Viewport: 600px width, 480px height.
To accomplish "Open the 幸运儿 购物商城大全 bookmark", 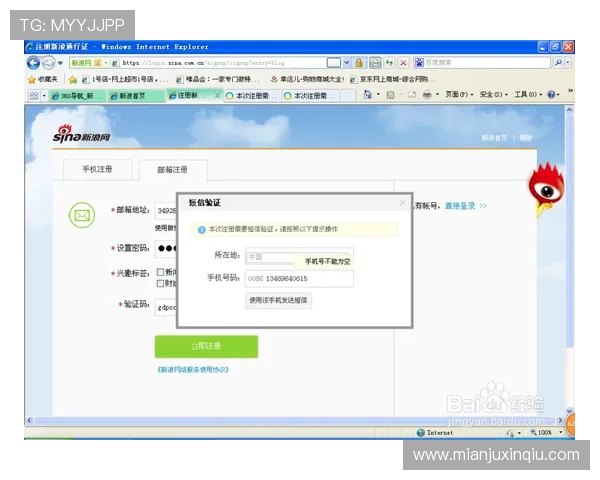I will [x=307, y=80].
